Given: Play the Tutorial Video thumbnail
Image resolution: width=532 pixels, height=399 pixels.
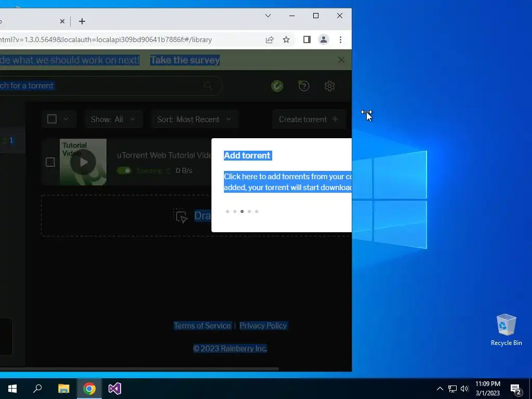Looking at the screenshot, I should [83, 162].
